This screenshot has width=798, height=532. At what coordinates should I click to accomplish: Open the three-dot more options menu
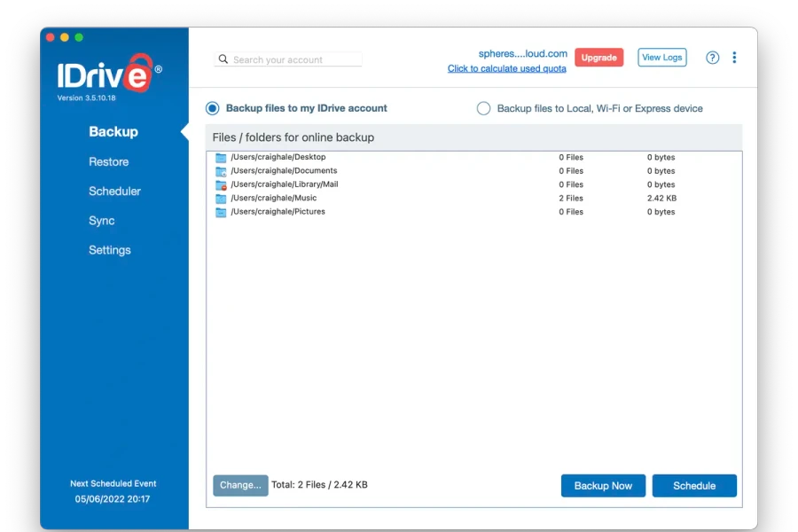(x=734, y=58)
